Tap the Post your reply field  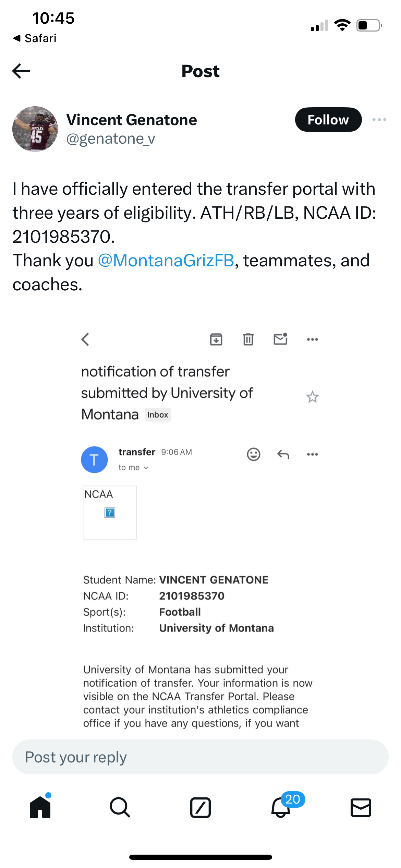[200, 757]
